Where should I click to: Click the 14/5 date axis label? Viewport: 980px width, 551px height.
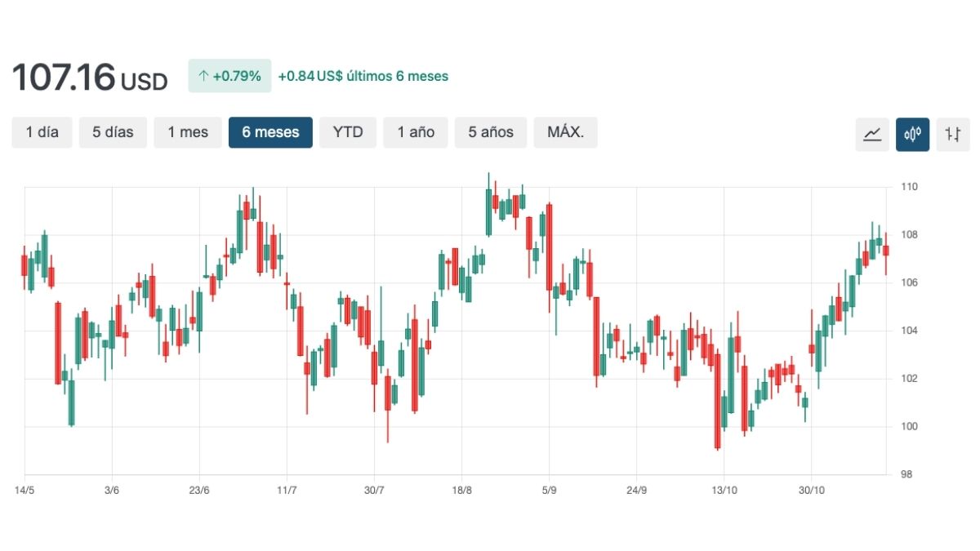(24, 491)
